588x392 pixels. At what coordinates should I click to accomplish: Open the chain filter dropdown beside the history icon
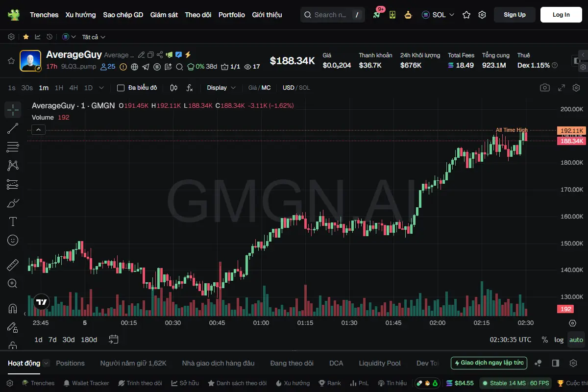(x=69, y=37)
